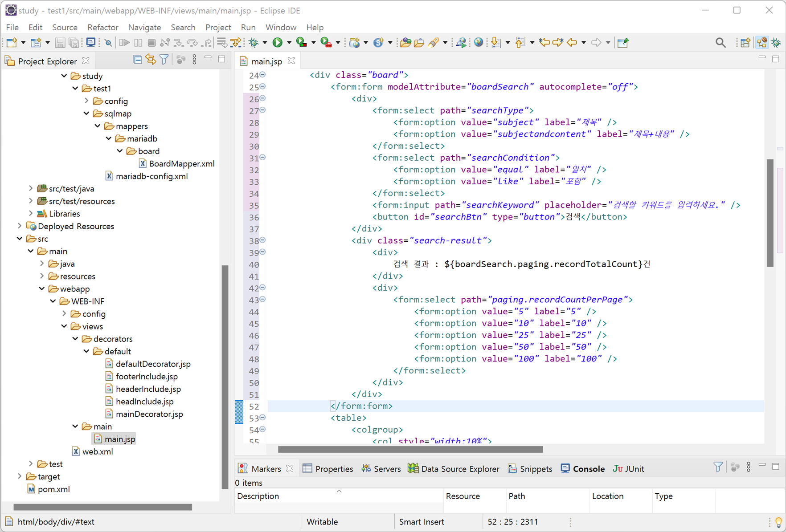Click the Next Annotation arrow icon

(x=495, y=43)
